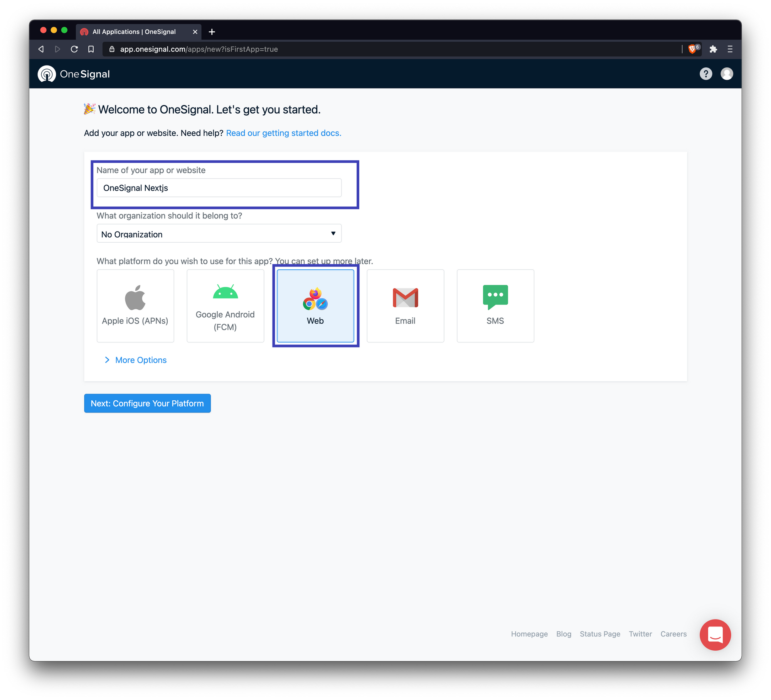Open the Read our getting started docs link

point(284,133)
